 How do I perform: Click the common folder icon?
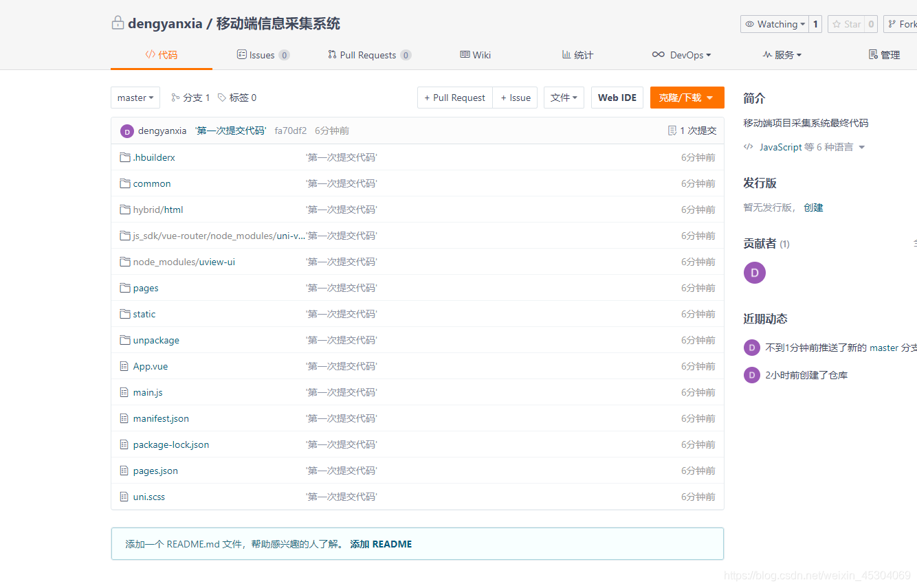[x=125, y=183]
